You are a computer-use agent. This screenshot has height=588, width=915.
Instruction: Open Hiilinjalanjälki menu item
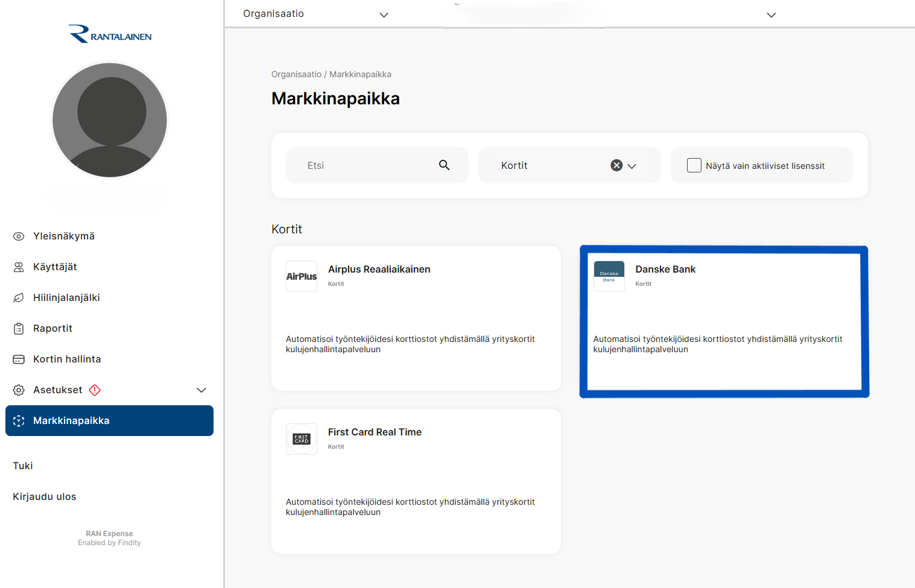point(109,298)
